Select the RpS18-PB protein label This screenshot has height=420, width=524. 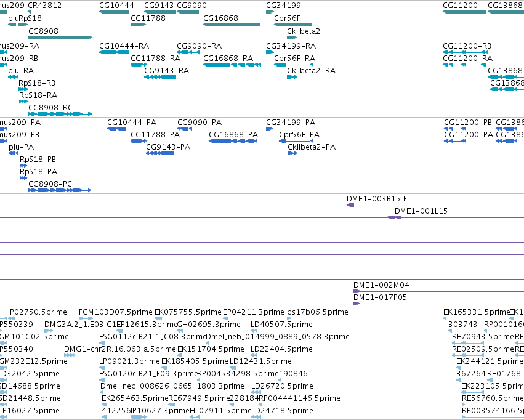(38, 160)
